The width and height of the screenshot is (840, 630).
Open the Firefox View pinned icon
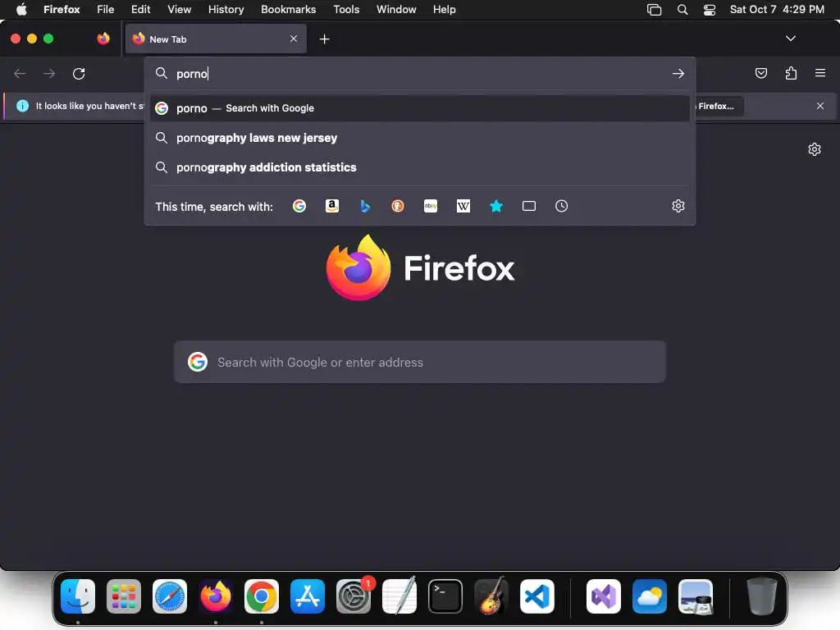coord(103,39)
